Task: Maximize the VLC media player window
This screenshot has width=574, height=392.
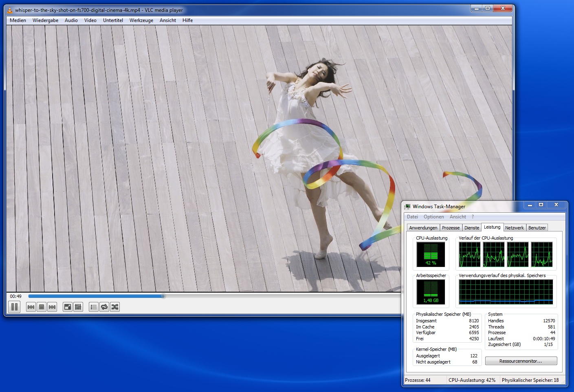Action: (x=487, y=8)
